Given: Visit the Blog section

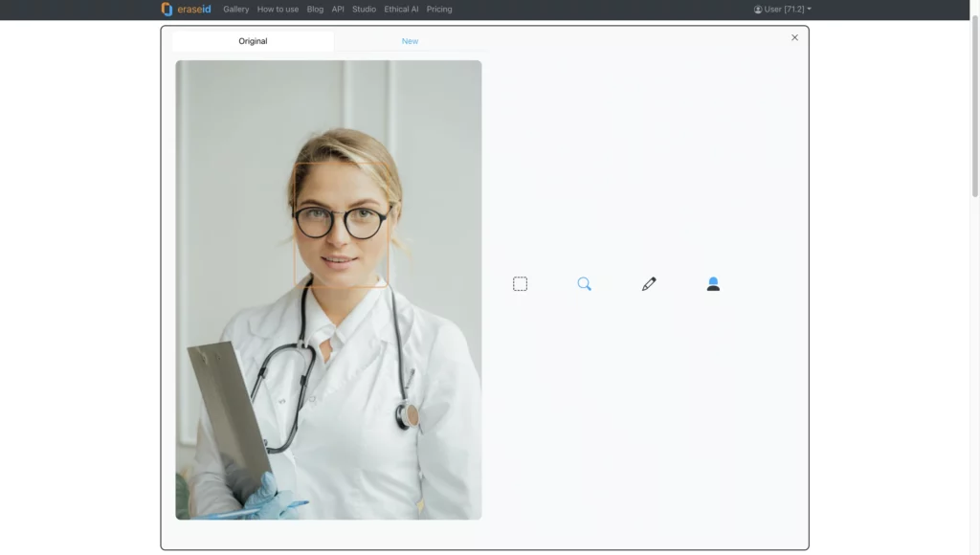Looking at the screenshot, I should 315,9.
